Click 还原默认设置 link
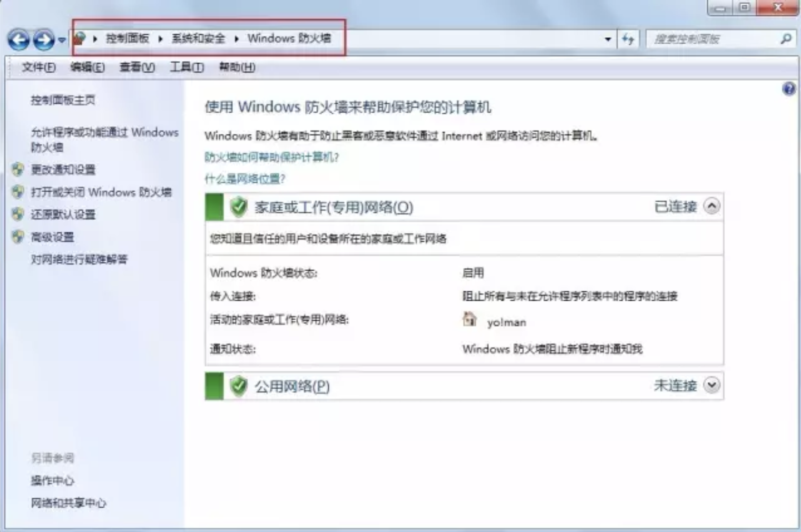This screenshot has width=801, height=532. [63, 214]
